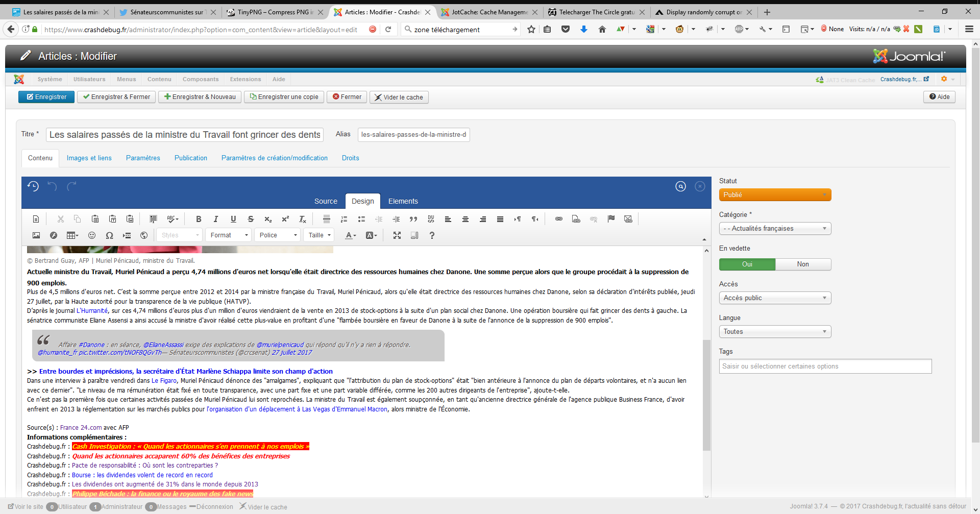The width and height of the screenshot is (980, 514).
Task: Justify the text
Action: tap(500, 219)
